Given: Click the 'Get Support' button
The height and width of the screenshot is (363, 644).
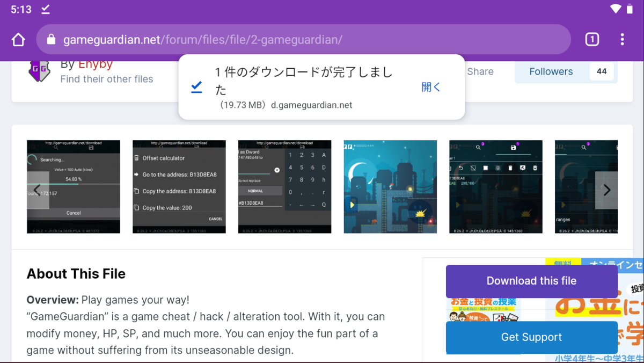Looking at the screenshot, I should coord(532,337).
